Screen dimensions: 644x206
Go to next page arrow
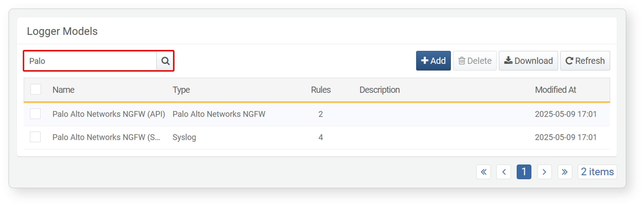(x=544, y=172)
